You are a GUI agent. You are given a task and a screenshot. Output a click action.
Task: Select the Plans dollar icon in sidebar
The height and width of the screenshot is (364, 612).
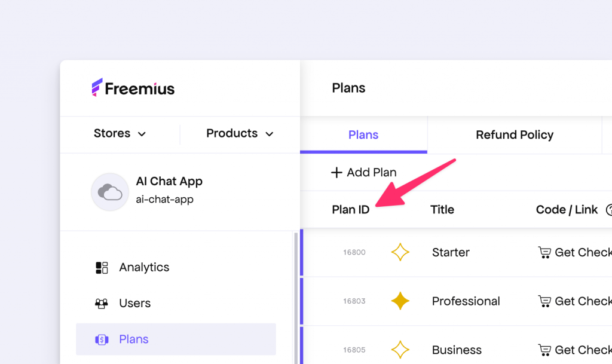coord(102,339)
